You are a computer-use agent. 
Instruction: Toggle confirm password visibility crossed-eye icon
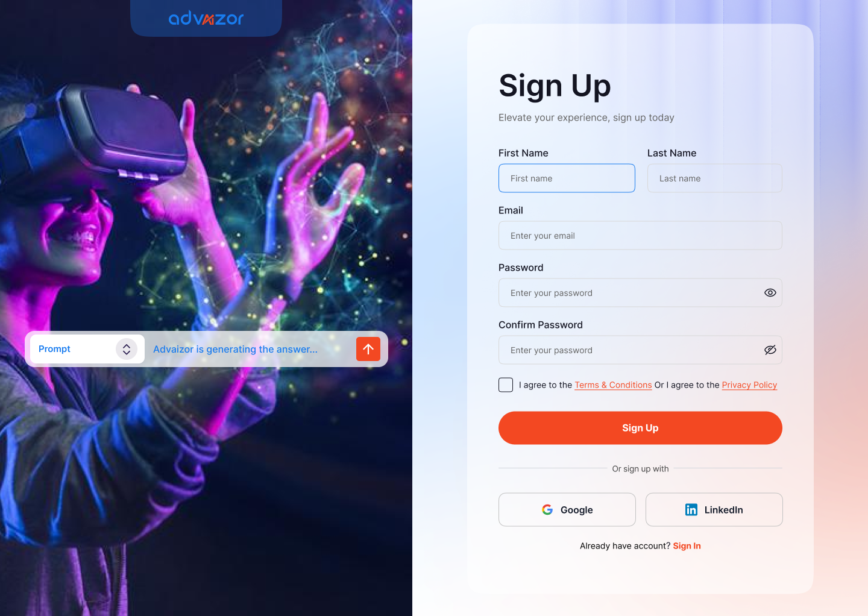[770, 350]
